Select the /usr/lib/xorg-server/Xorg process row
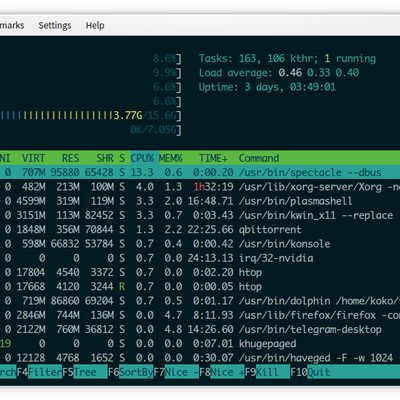Viewport: 400px width, 400px height. pyautogui.click(x=200, y=187)
